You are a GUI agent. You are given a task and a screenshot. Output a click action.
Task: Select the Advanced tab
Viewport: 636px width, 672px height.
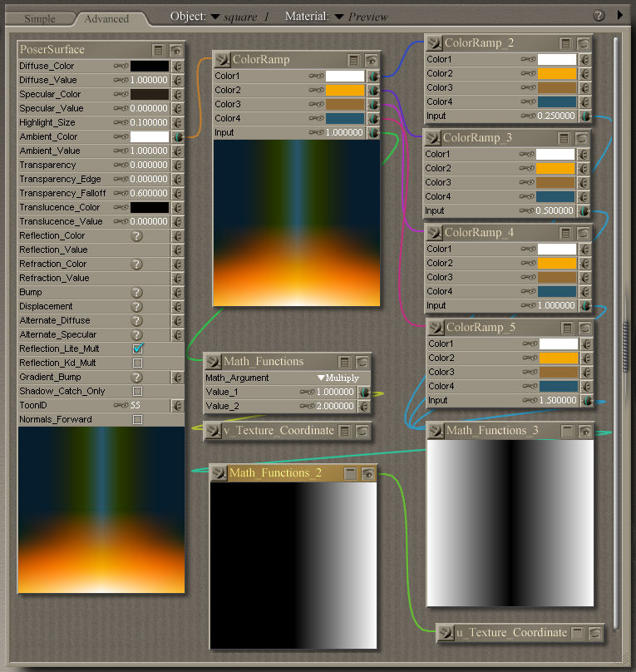[106, 18]
